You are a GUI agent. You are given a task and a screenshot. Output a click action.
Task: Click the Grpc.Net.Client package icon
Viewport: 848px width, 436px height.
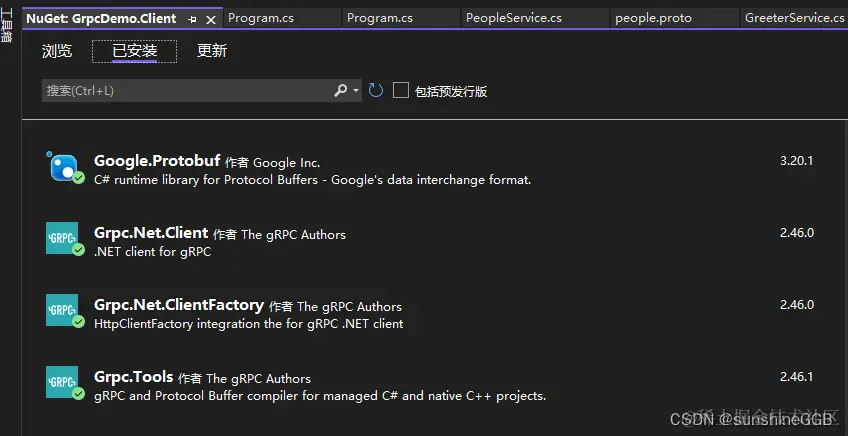point(63,239)
